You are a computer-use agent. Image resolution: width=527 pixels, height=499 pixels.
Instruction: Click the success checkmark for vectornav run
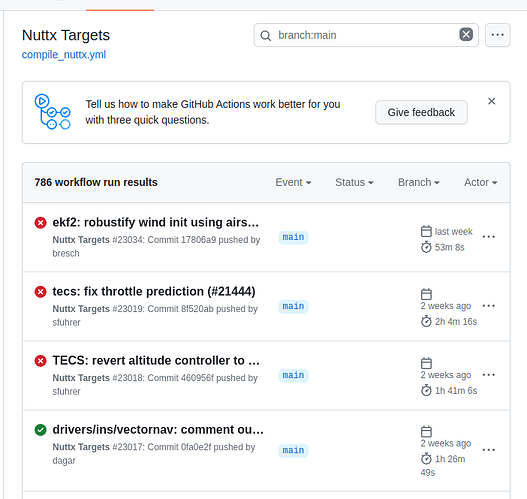[x=40, y=430]
